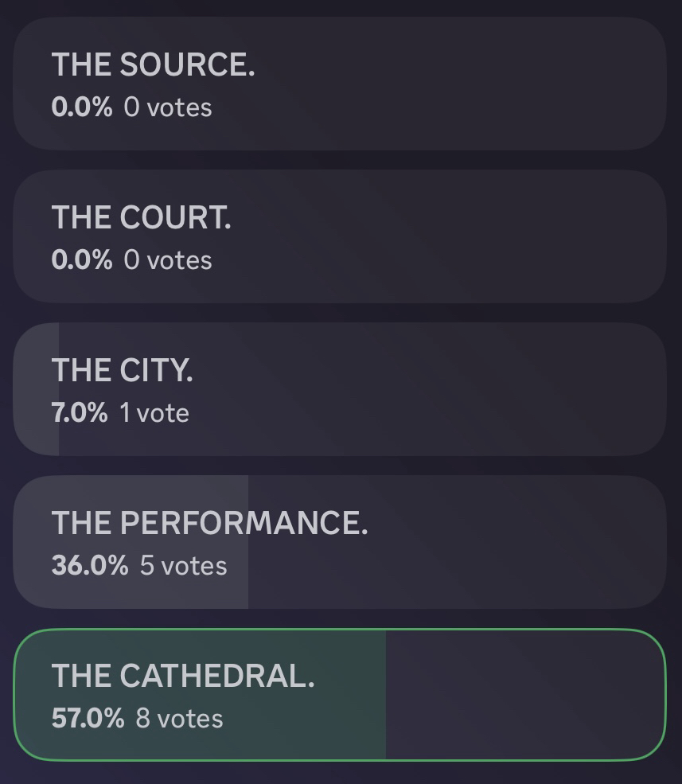682x784 pixels.
Task: Pick THE PERFORMANCE poll option
Action: (x=209, y=523)
